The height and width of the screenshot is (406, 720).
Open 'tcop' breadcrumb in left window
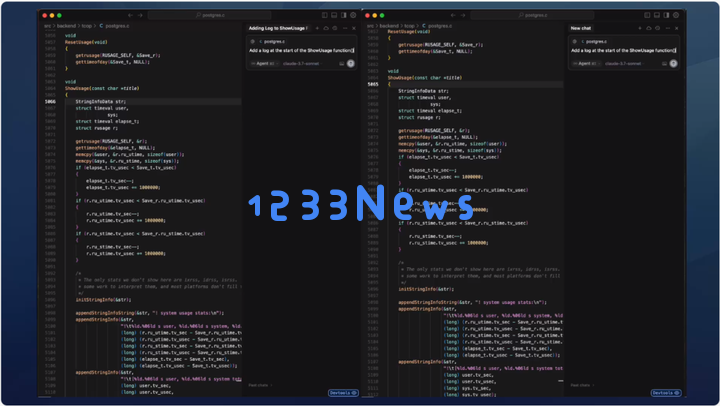87,26
